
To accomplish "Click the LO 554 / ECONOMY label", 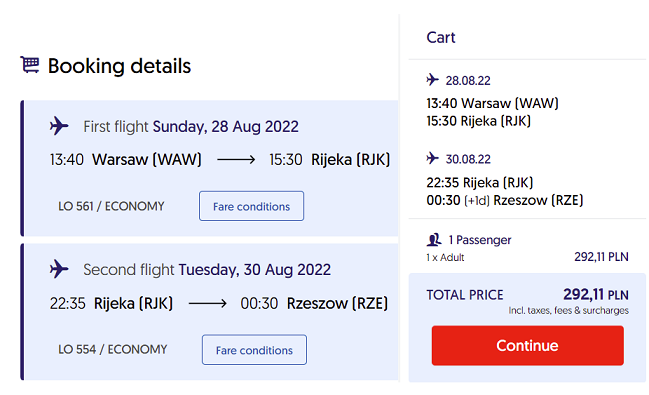I will pyautogui.click(x=113, y=349).
